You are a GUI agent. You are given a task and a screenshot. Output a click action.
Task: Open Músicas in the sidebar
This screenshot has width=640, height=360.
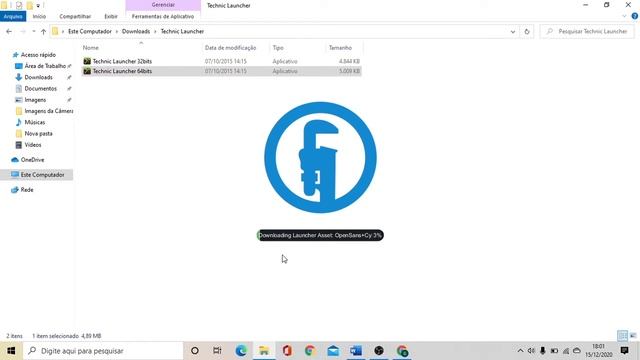click(35, 122)
